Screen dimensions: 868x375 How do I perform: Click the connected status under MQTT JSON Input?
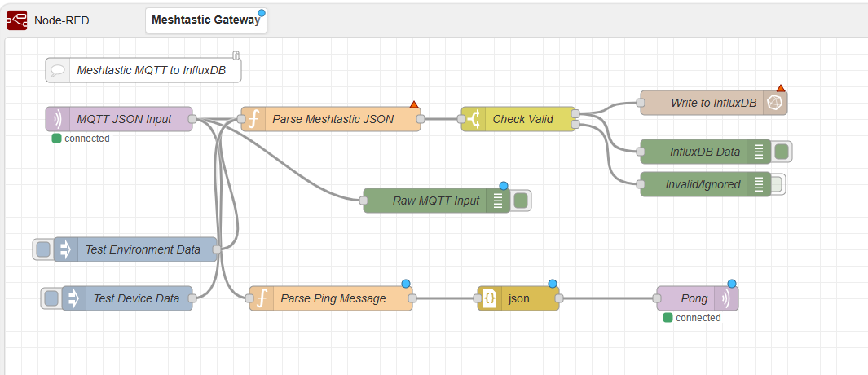click(81, 139)
